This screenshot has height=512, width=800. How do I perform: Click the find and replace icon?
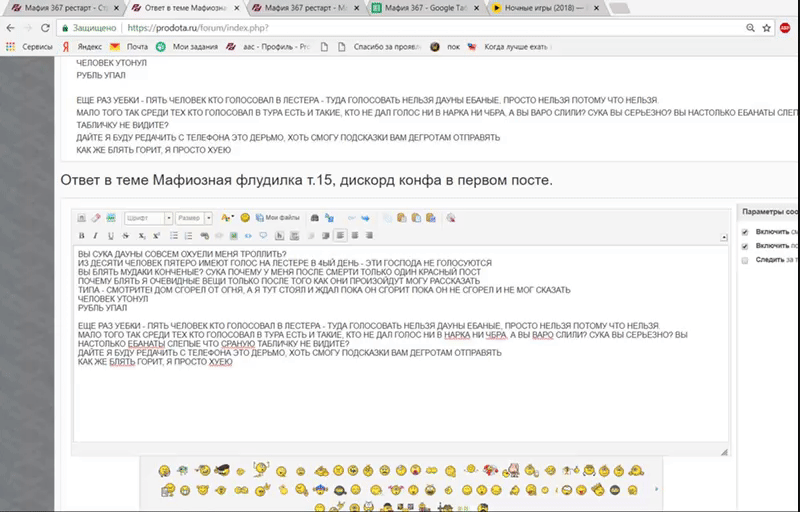330,218
